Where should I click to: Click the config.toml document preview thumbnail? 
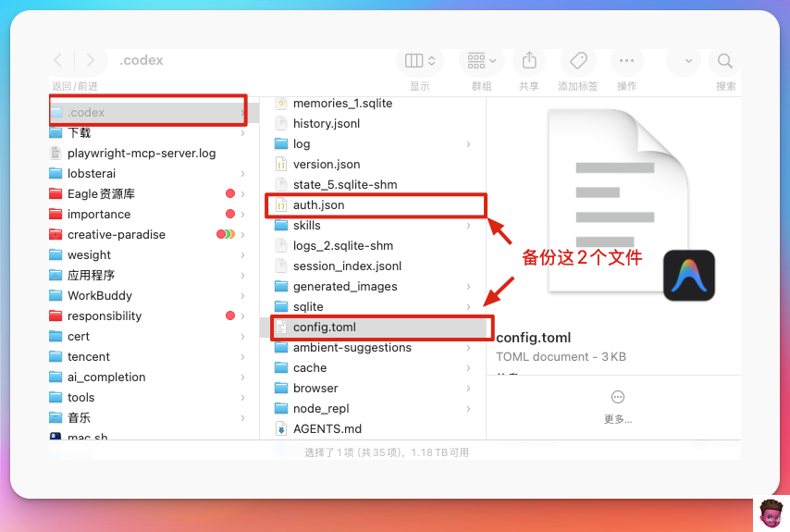tap(618, 201)
